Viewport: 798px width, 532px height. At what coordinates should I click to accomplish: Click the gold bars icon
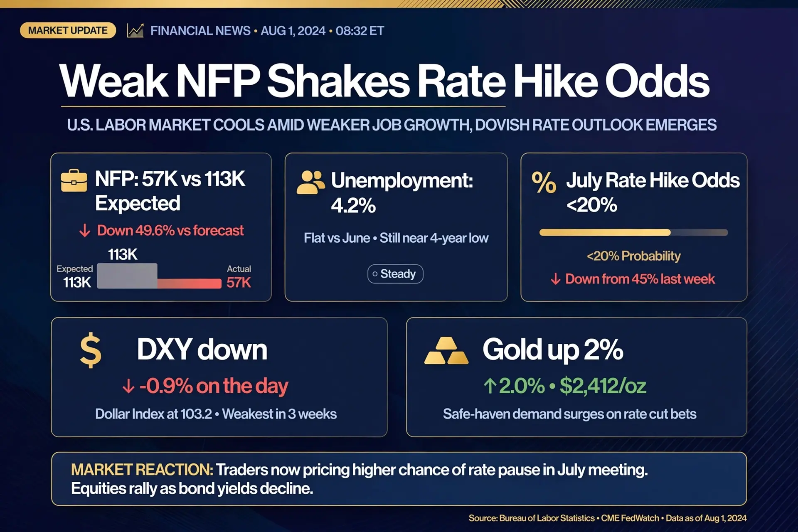click(446, 351)
